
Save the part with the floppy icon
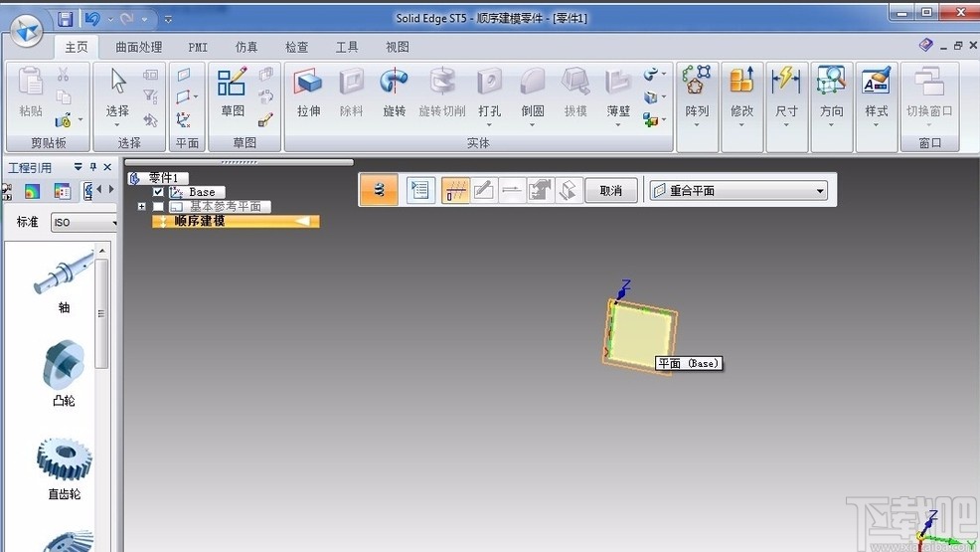tap(66, 19)
